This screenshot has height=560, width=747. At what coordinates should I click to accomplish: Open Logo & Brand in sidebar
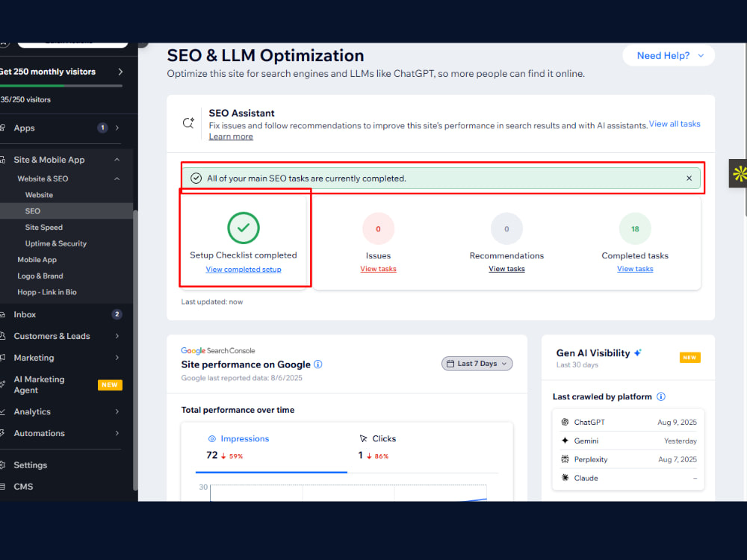[40, 276]
